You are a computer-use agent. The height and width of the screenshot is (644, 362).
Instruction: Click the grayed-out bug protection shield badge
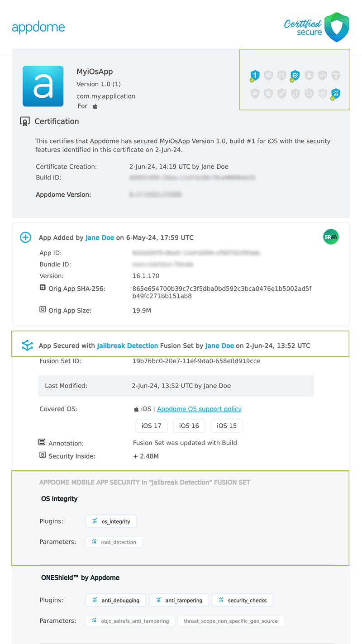pos(268,94)
